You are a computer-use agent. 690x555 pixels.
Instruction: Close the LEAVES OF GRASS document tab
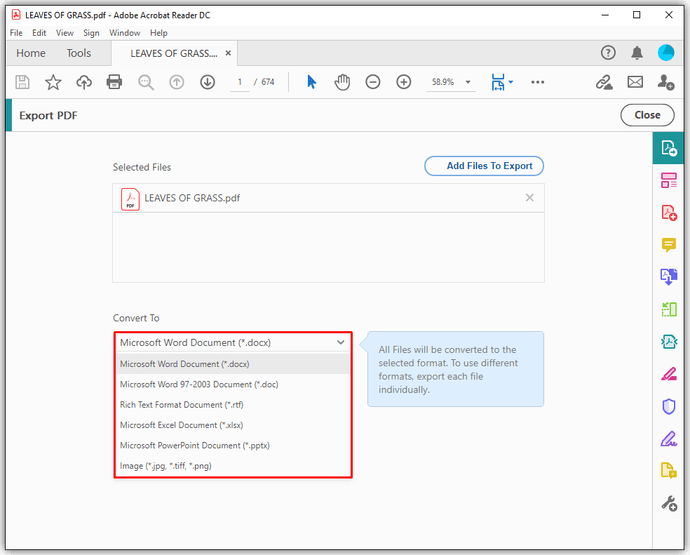click(228, 53)
